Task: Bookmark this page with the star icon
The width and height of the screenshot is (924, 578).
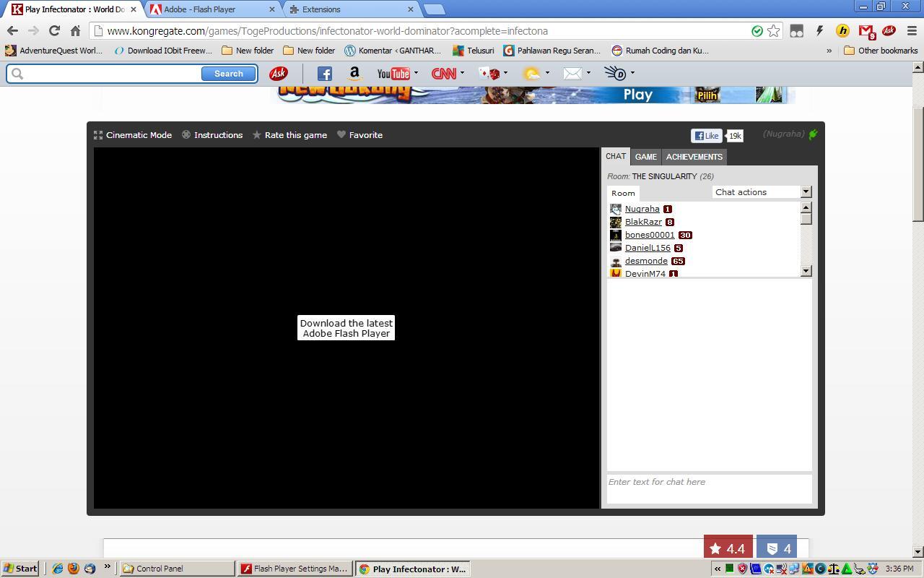Action: pyautogui.click(x=774, y=30)
